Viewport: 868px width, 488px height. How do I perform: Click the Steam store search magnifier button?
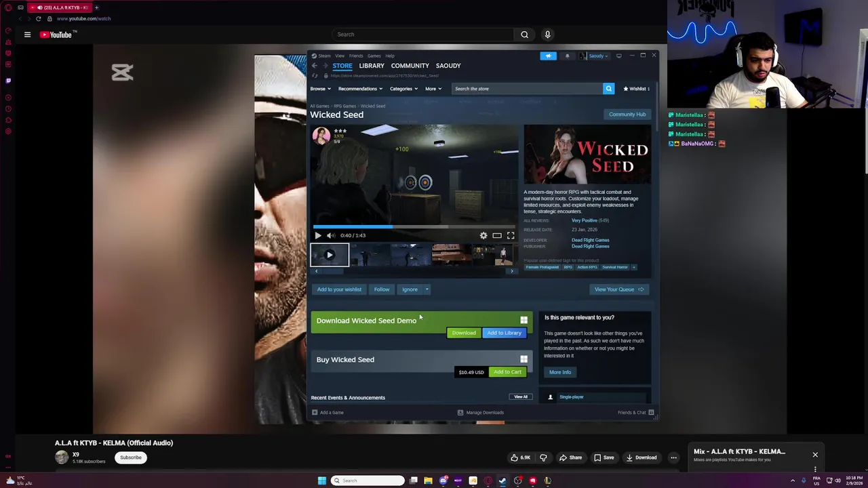608,89
